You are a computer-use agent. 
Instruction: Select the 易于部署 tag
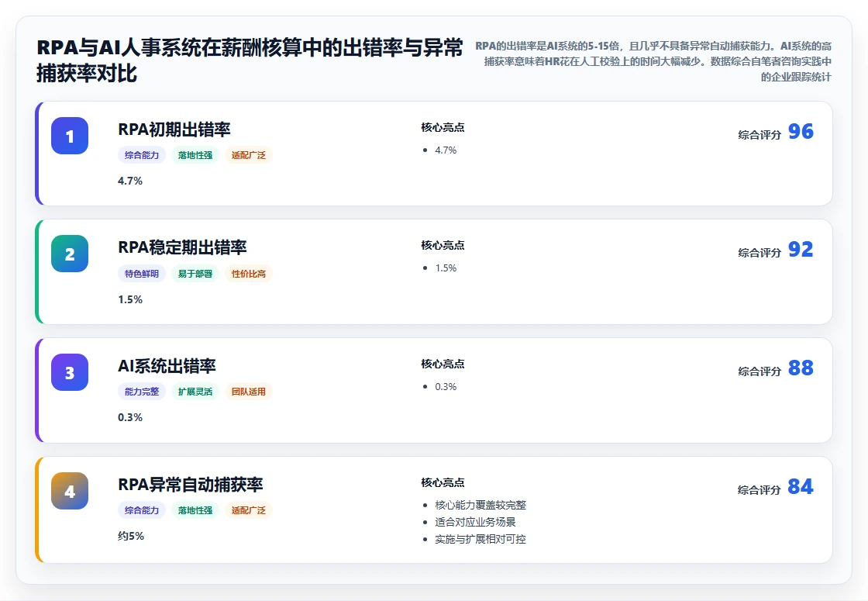195,274
